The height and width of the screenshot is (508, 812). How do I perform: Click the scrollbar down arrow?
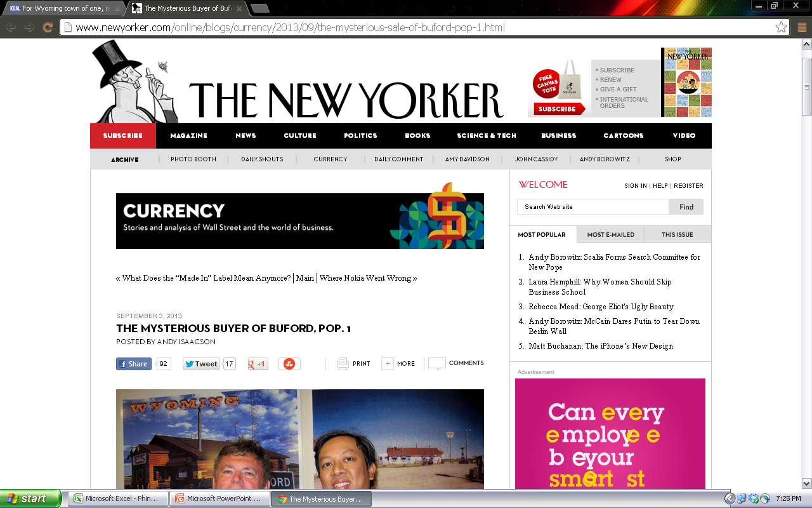pos(806,483)
